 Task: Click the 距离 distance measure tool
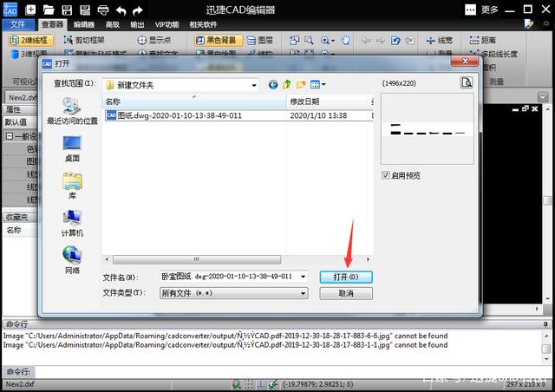point(482,40)
